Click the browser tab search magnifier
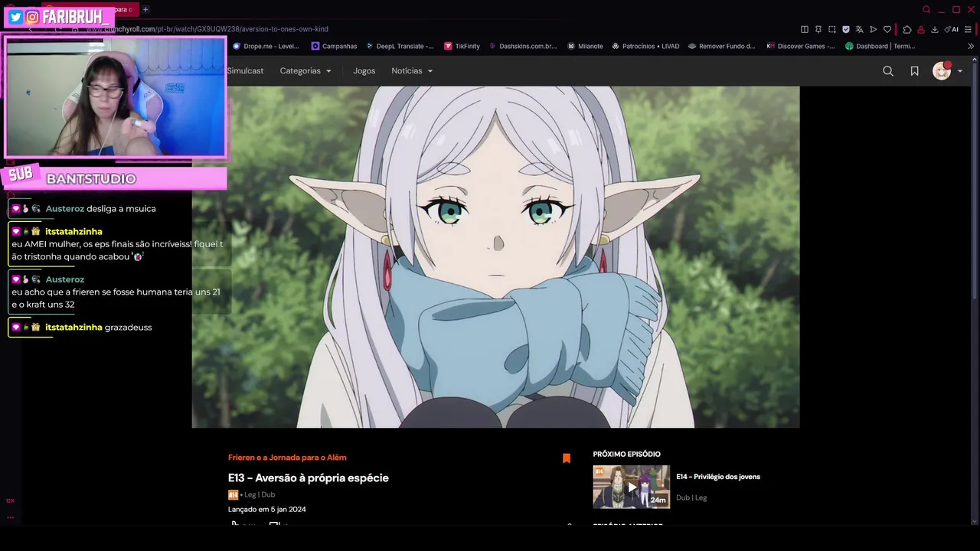This screenshot has height=551, width=980. (926, 9)
